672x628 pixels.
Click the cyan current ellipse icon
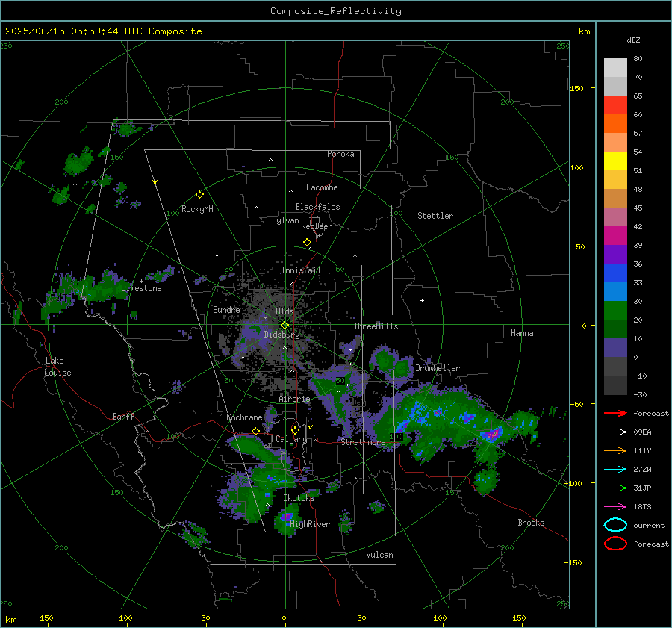tap(615, 525)
